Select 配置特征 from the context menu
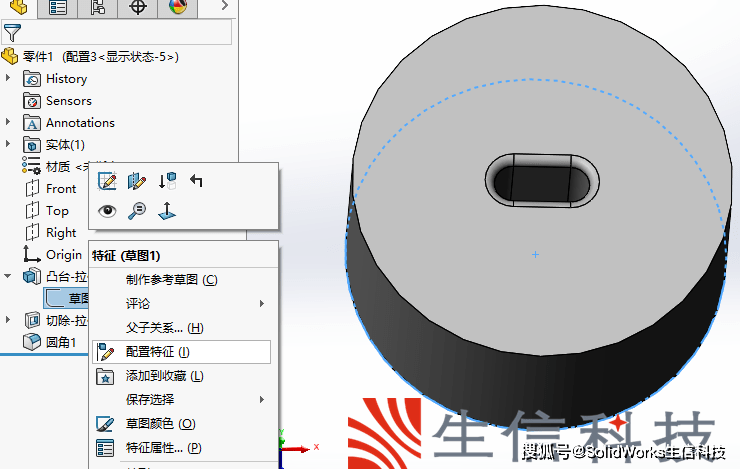Image resolution: width=740 pixels, height=469 pixels. pyautogui.click(x=158, y=352)
